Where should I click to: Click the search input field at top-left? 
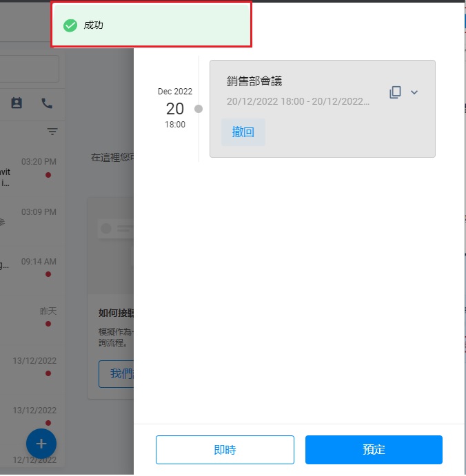coord(30,69)
